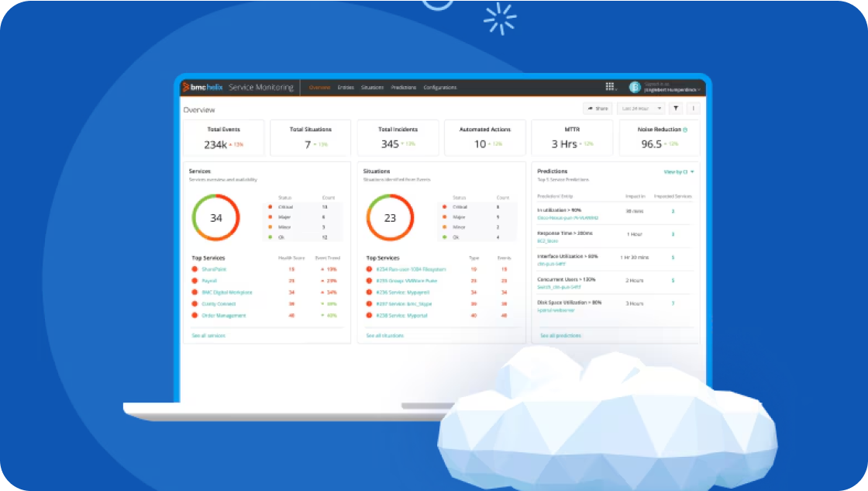Image resolution: width=868 pixels, height=491 pixels.
Task: Click the MTTR 3 Hrs card
Action: [572, 137]
